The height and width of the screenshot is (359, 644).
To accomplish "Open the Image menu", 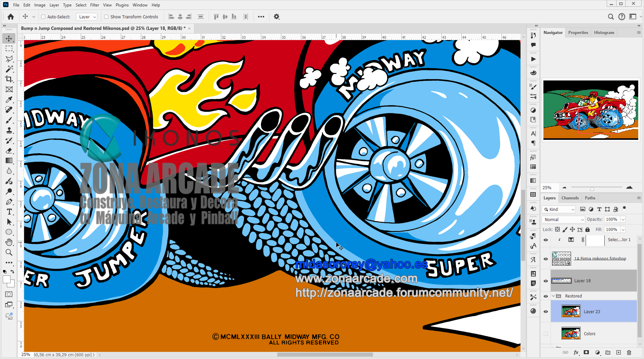I will (x=40, y=5).
